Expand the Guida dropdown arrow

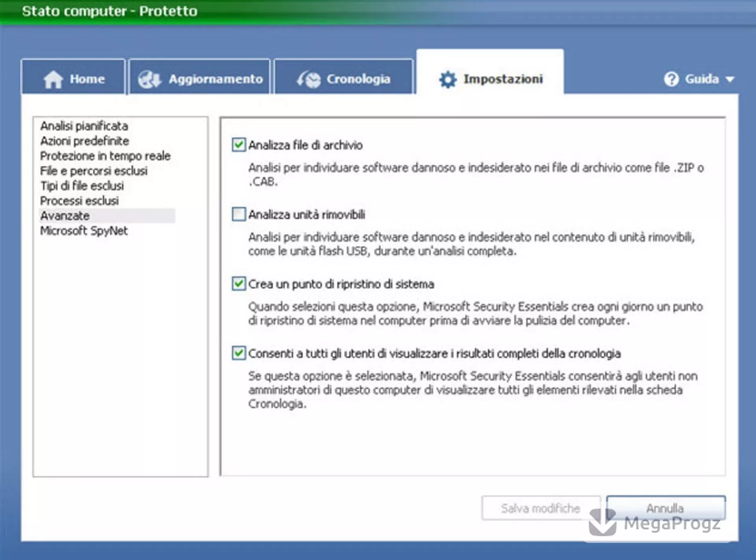(x=730, y=80)
